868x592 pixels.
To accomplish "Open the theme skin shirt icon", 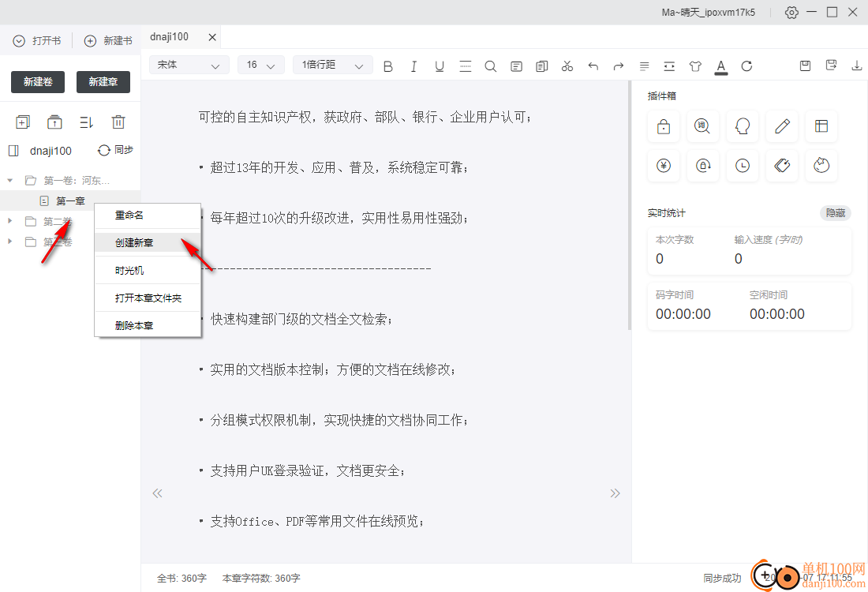I will (695, 66).
